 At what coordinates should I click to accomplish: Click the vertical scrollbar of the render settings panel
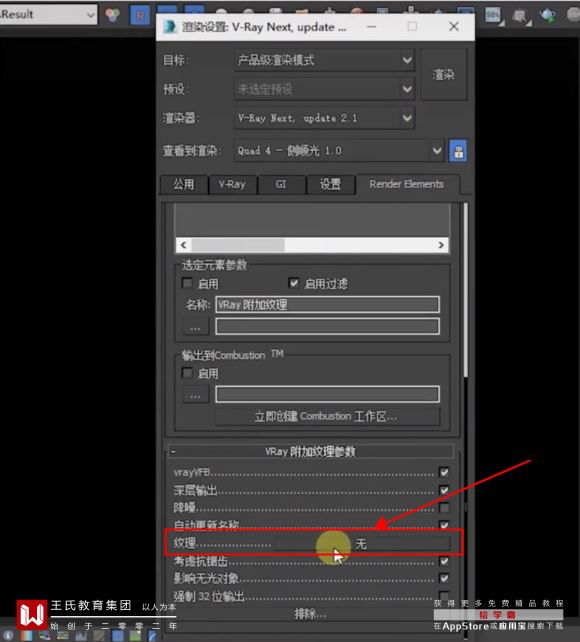pyautogui.click(x=465, y=290)
